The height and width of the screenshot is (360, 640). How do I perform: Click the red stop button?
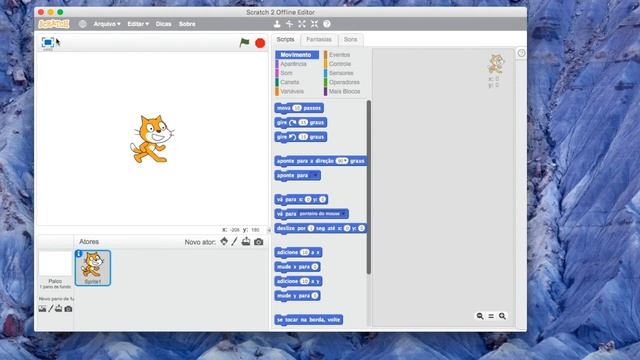(x=260, y=43)
